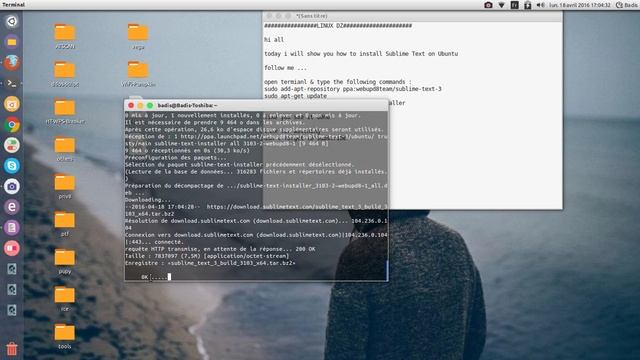The image size is (640, 360).
Task: Open the keyboard layout indicator
Action: [x=515, y=5]
